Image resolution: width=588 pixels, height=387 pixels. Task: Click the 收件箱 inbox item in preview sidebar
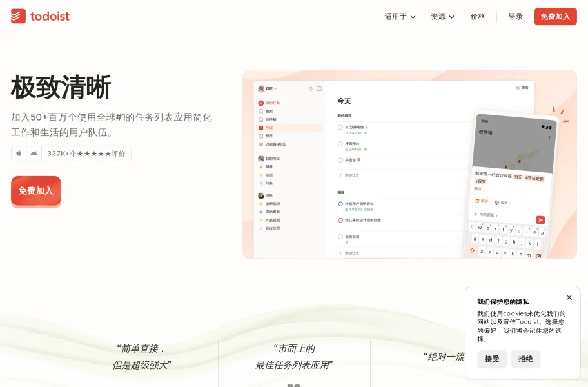tap(268, 119)
